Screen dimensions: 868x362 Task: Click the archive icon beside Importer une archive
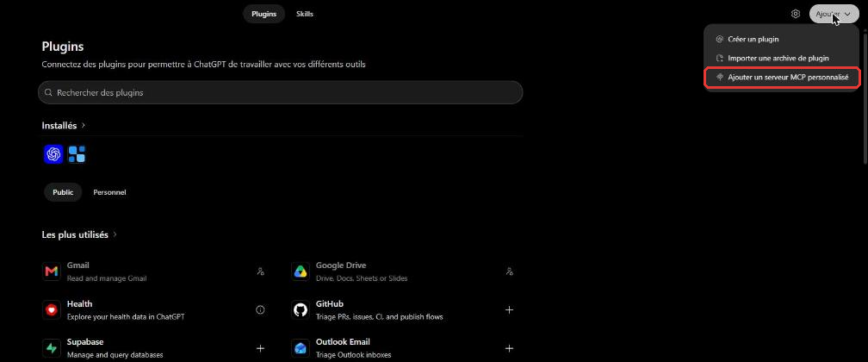click(720, 59)
